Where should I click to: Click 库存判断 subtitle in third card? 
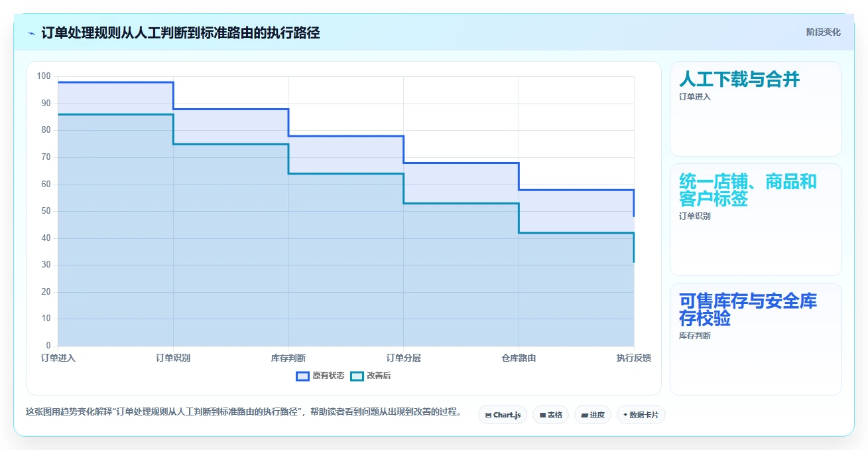click(694, 336)
